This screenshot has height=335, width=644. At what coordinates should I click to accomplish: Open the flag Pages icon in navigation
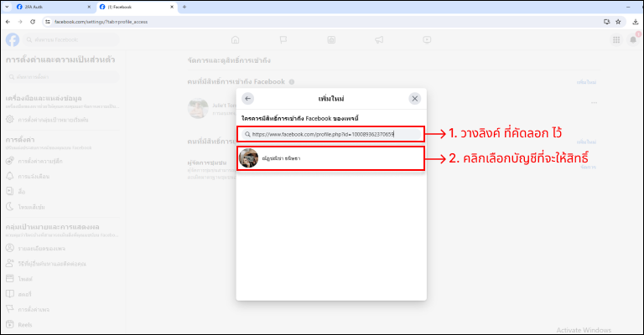tap(283, 39)
